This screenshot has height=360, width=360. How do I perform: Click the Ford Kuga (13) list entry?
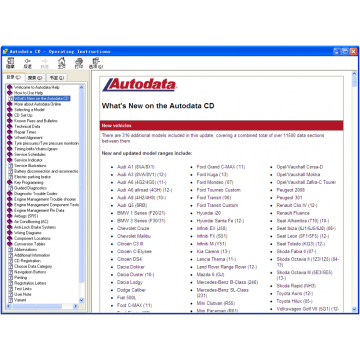point(212,174)
